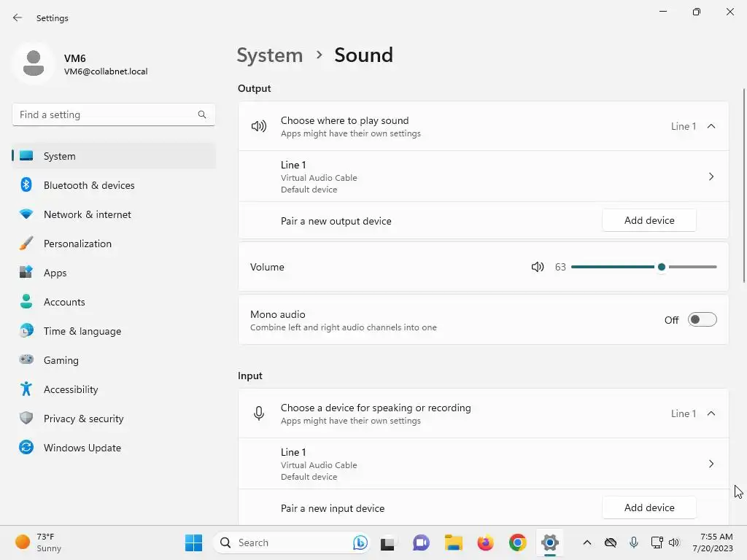Click the volume speaker mute icon
This screenshot has width=747, height=560.
tap(538, 267)
